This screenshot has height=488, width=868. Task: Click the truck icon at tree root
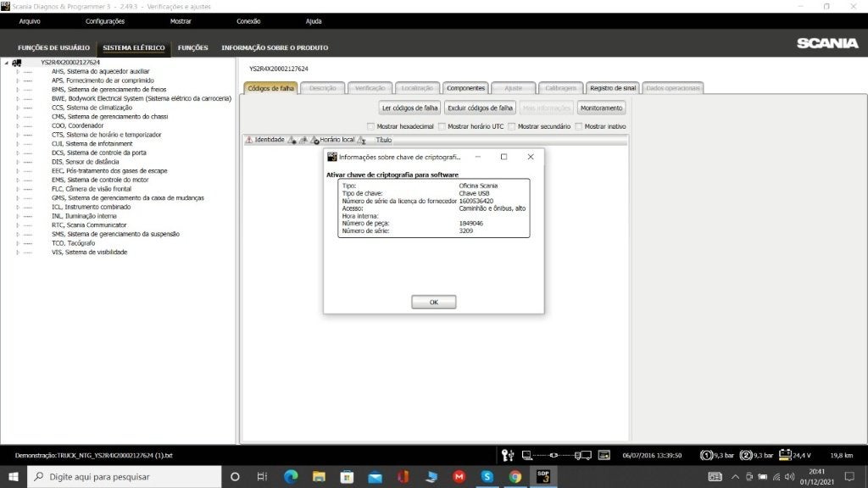click(17, 63)
